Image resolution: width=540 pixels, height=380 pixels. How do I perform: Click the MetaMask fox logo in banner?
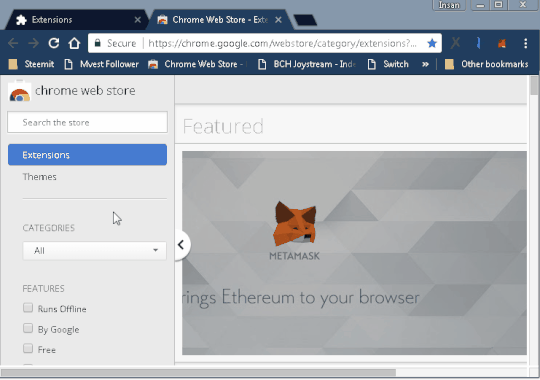point(294,224)
